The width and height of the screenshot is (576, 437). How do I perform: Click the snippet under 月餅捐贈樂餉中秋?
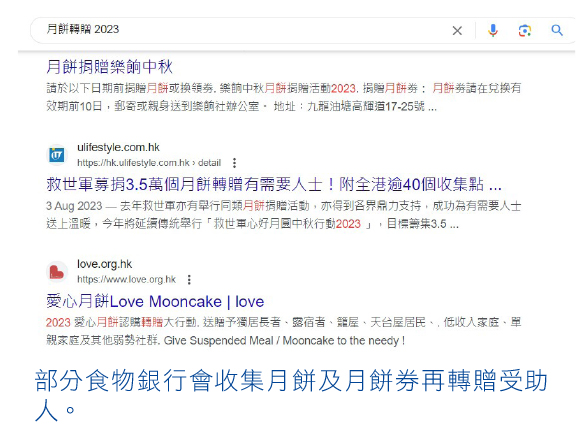click(x=284, y=97)
